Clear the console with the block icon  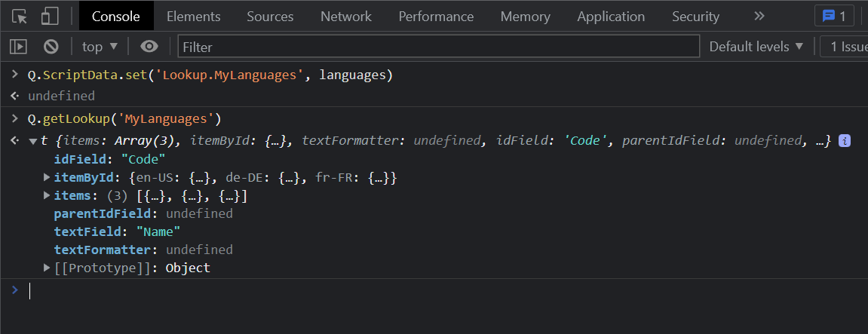(x=51, y=47)
